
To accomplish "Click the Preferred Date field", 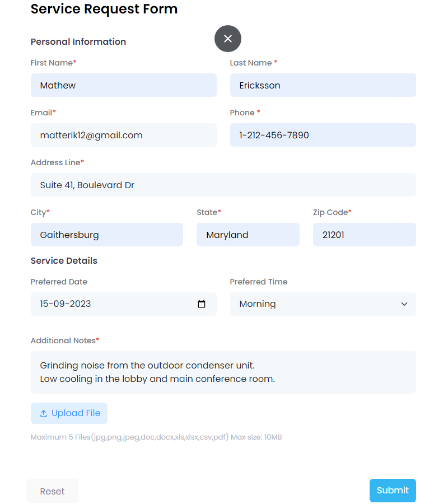I will 112,304.
